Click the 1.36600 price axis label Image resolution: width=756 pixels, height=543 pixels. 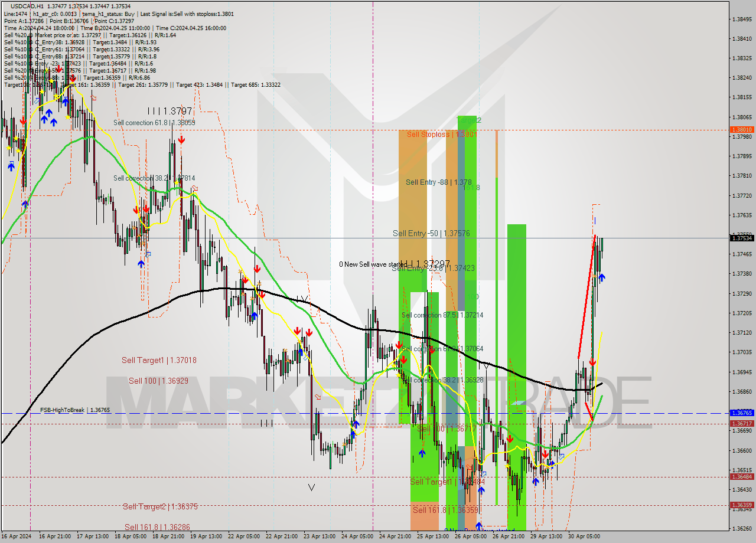742,451
